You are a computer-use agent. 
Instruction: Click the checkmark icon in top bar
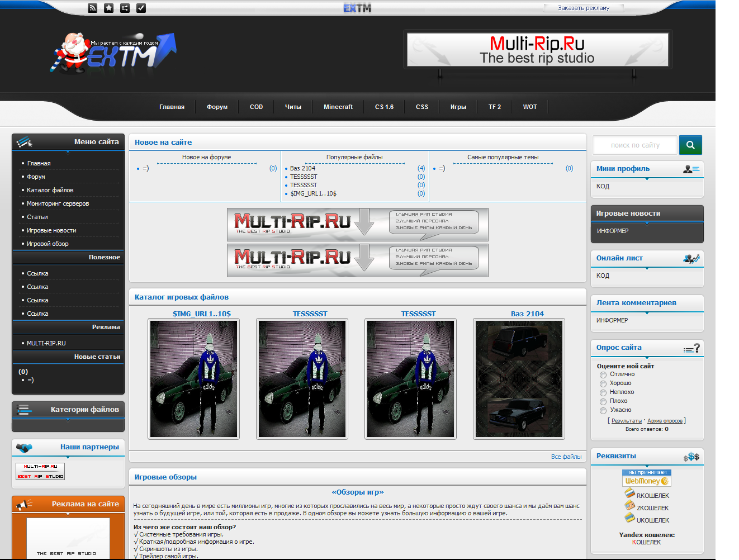tap(141, 8)
